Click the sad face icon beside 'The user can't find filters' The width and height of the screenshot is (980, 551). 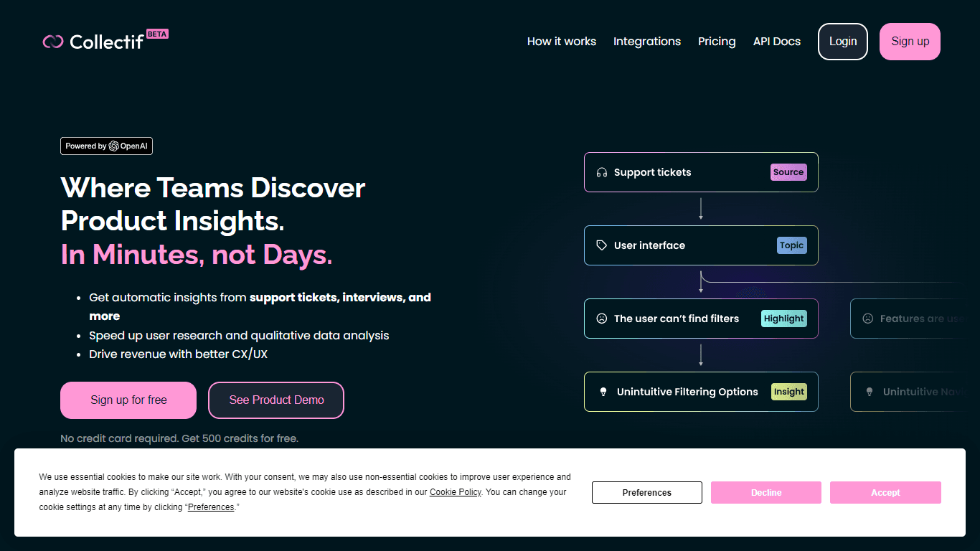(x=602, y=319)
